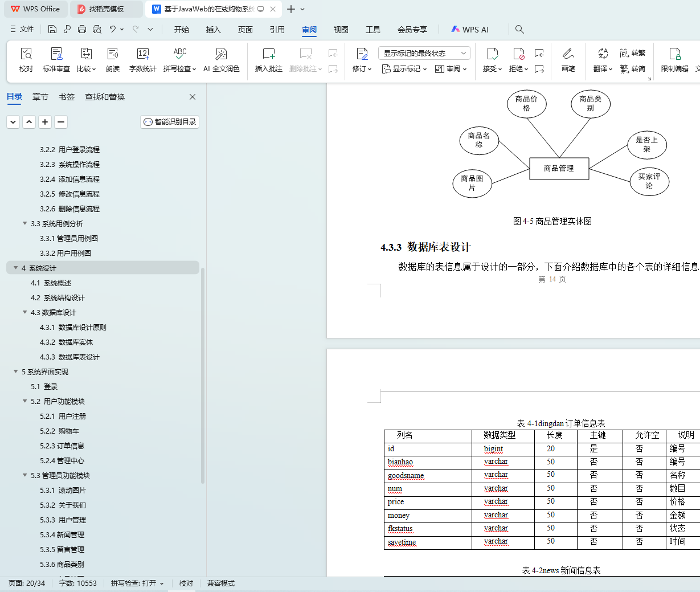Image resolution: width=700 pixels, height=592 pixels.
Task: Switch to the 视图 ribbon tab
Action: click(x=341, y=30)
